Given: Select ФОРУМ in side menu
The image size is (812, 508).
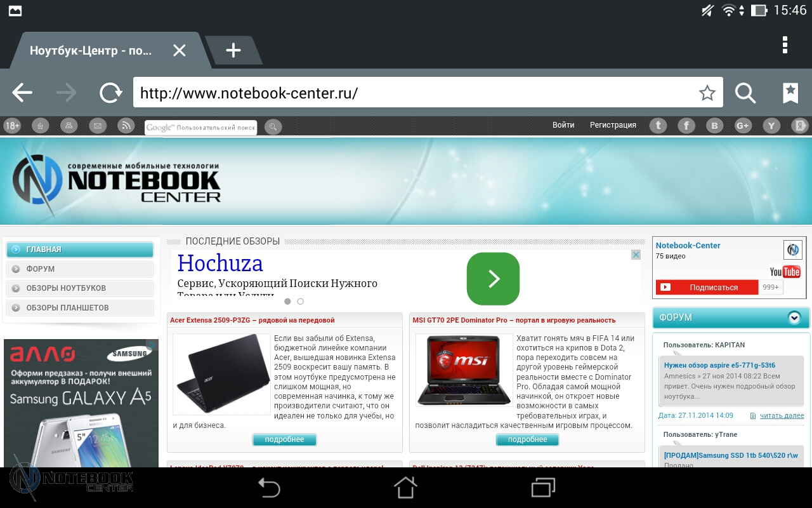Looking at the screenshot, I should point(80,269).
